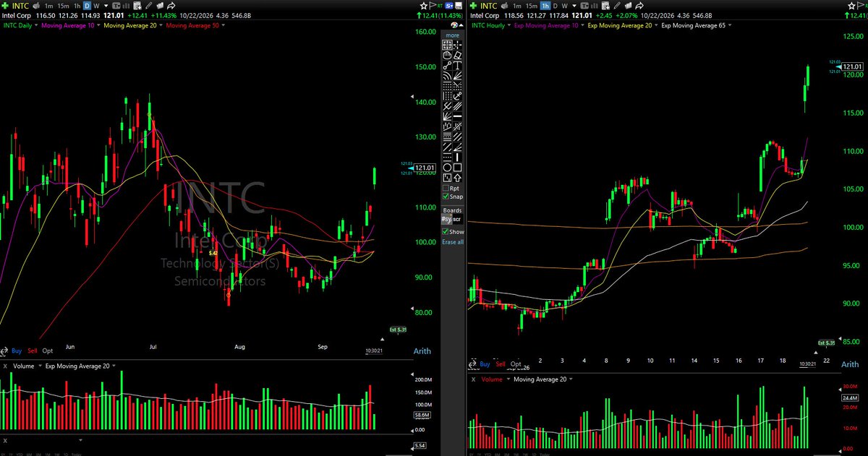Expand Moving Average 20 menu on right volume pane

pos(571,379)
